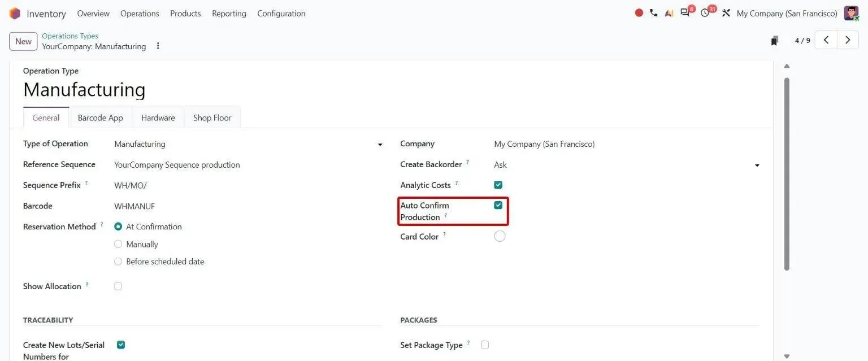Click YourCompany: Manufacturing breadcrumb title
This screenshot has width=868, height=361.
[94, 46]
